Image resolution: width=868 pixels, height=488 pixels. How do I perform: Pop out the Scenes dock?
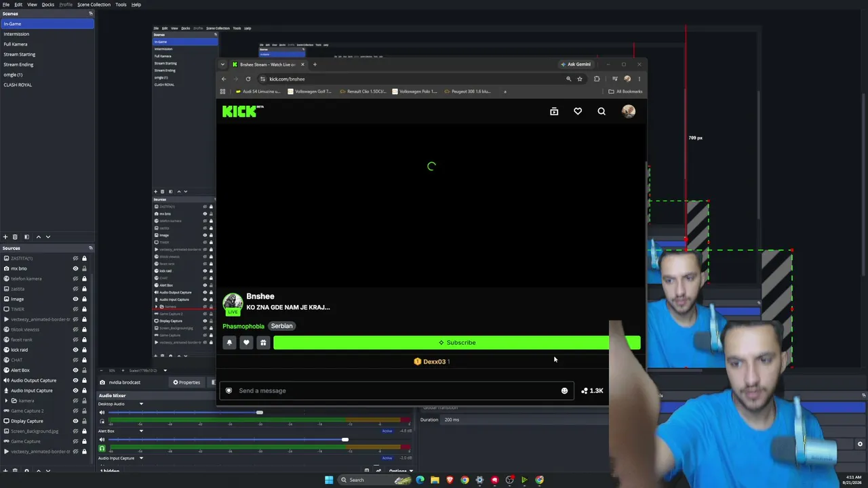pyautogui.click(x=90, y=14)
